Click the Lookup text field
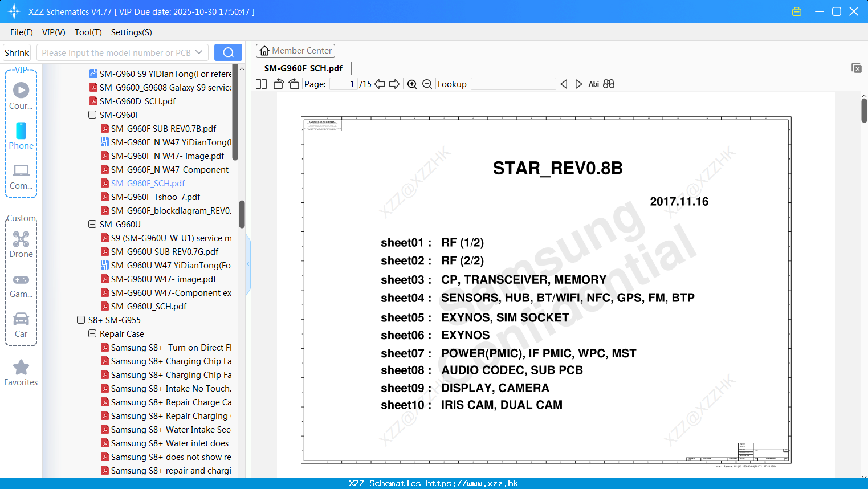This screenshot has height=489, width=868. pos(513,84)
